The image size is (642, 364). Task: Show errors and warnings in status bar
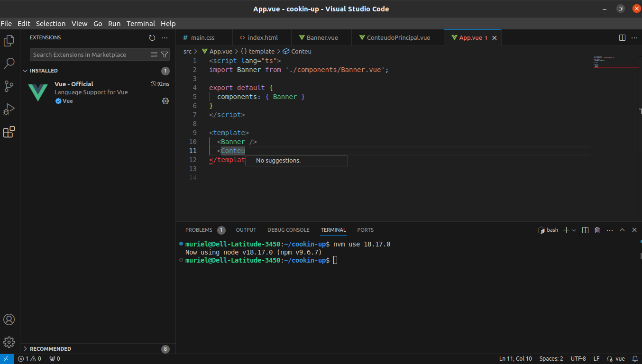[x=29, y=359]
